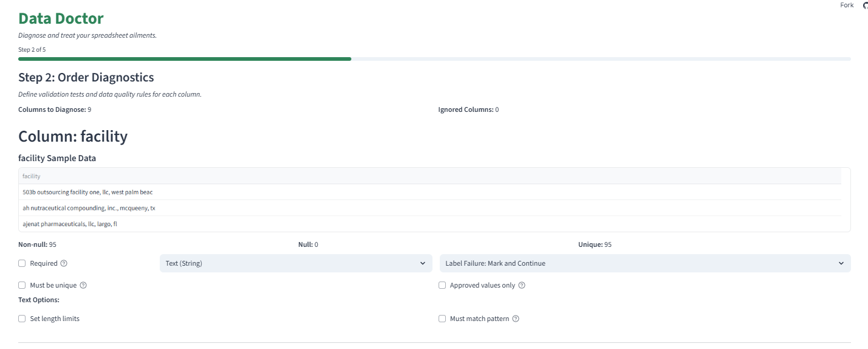Click the Non-null: 95 statistic
The image size is (868, 349).
point(37,244)
